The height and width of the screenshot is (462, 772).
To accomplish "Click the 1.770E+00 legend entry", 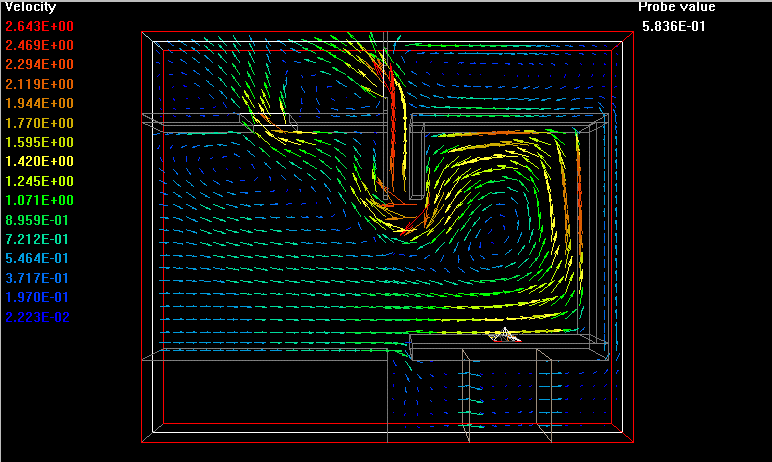I will click(39, 123).
